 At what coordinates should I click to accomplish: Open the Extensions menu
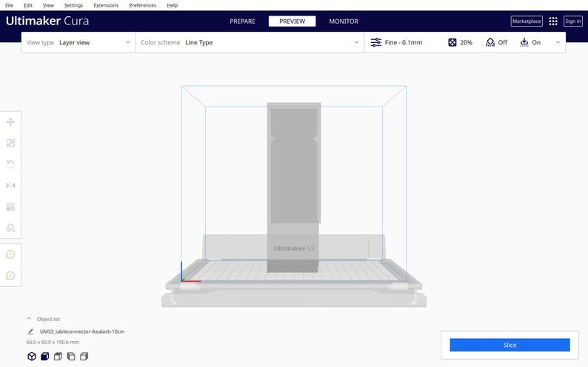[106, 5]
